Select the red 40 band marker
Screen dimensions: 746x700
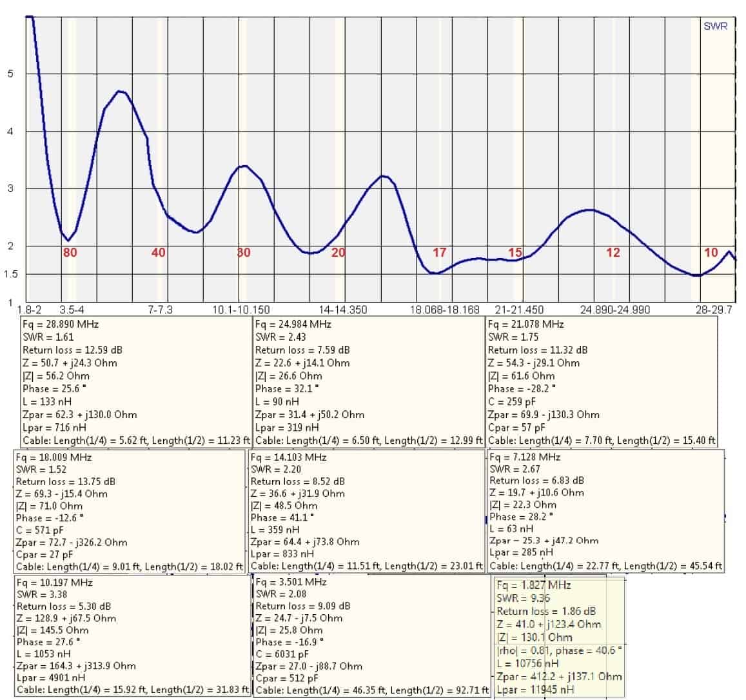(x=158, y=252)
